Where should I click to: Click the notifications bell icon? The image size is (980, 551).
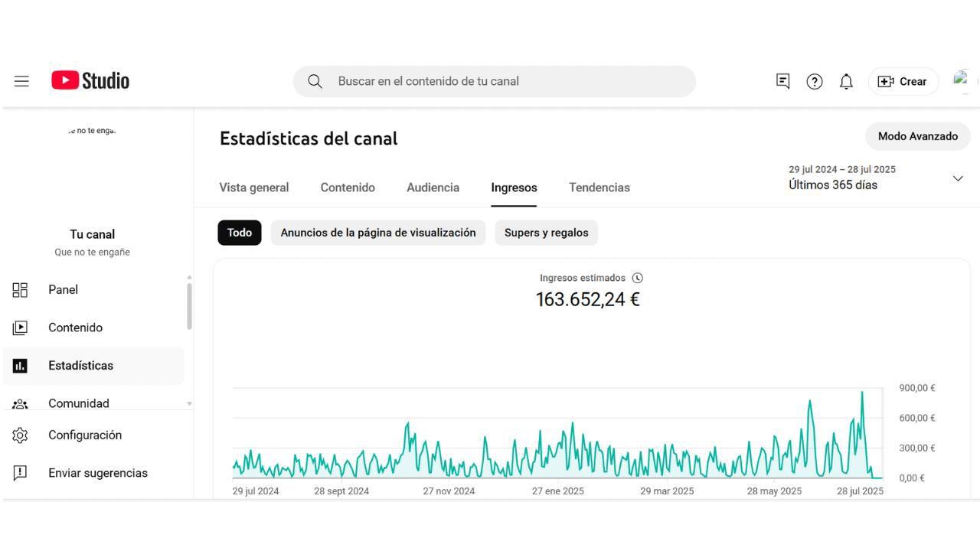[x=846, y=81]
